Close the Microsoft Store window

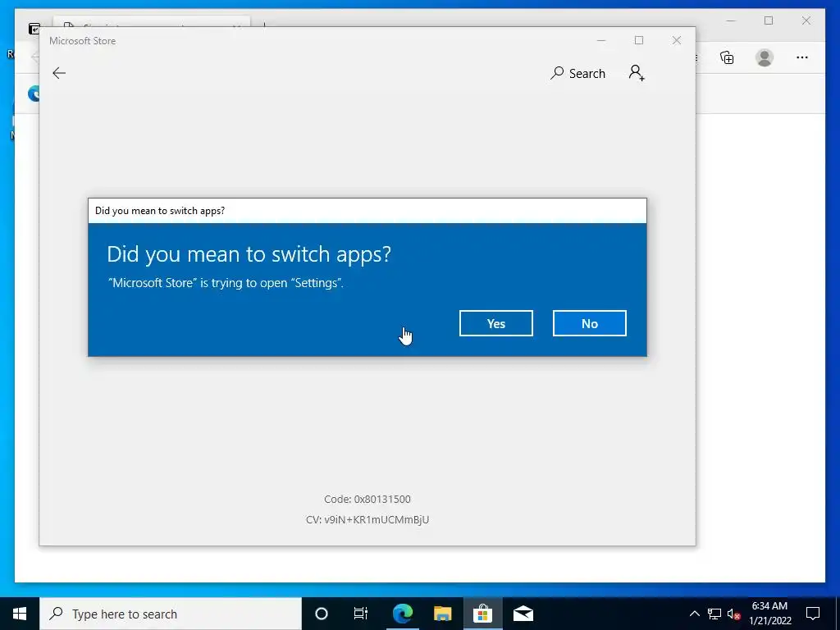pos(677,40)
